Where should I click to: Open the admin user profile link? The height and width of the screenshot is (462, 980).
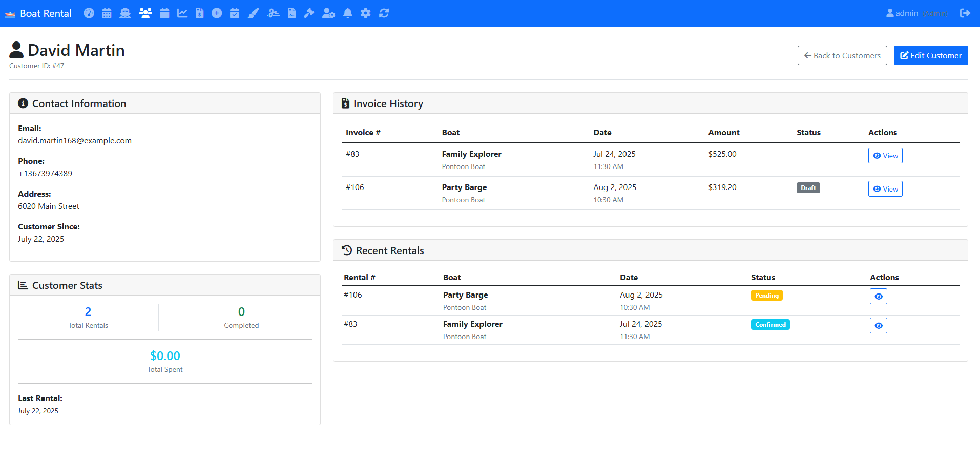[x=917, y=13]
